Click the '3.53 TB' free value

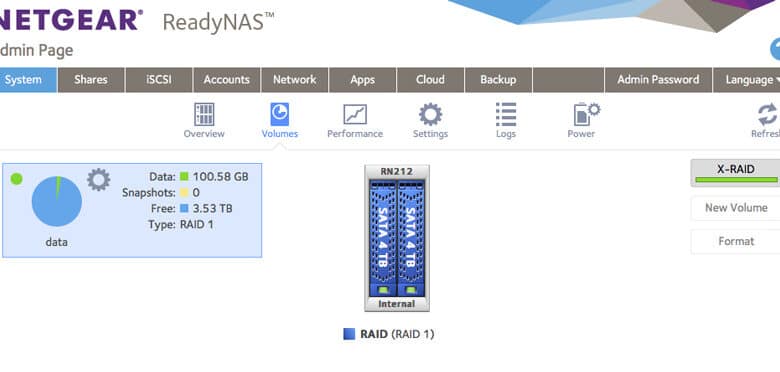point(212,208)
